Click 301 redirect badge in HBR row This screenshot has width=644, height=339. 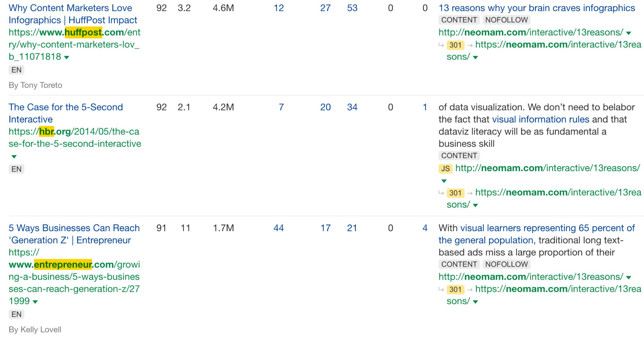[x=455, y=193]
